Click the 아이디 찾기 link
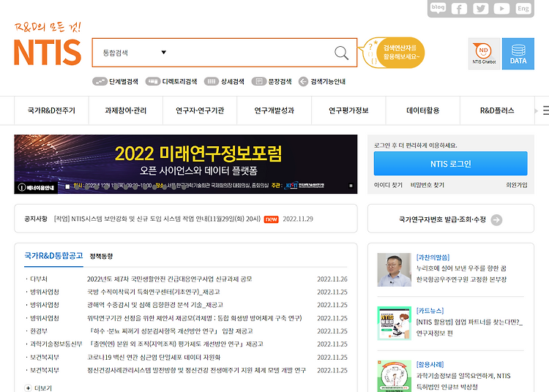 tap(388, 184)
